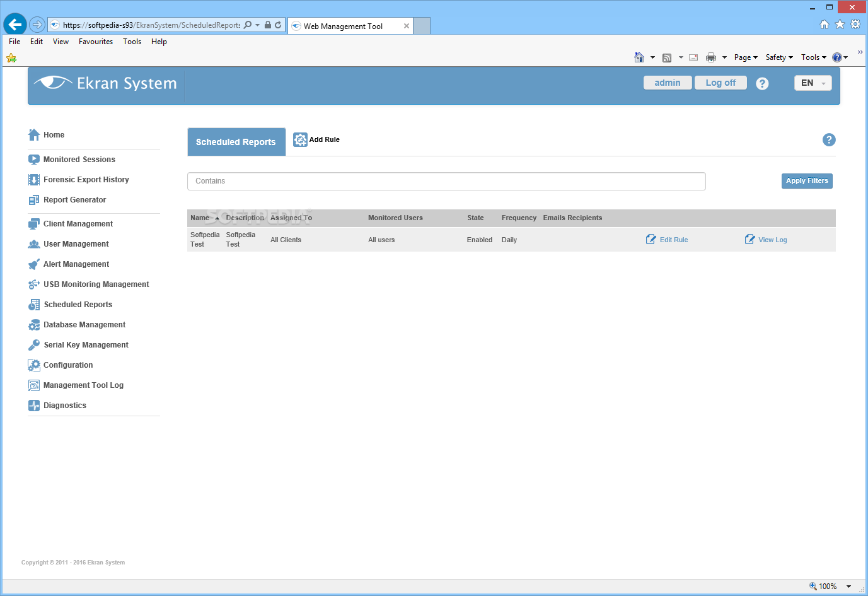Viewport: 868px width, 596px height.
Task: Click the View Log pencil icon
Action: coord(749,240)
